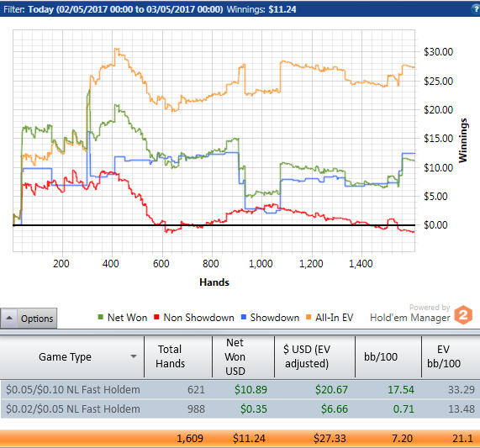
Task: Toggle the orange All-In EV legend marker
Action: click(x=309, y=317)
